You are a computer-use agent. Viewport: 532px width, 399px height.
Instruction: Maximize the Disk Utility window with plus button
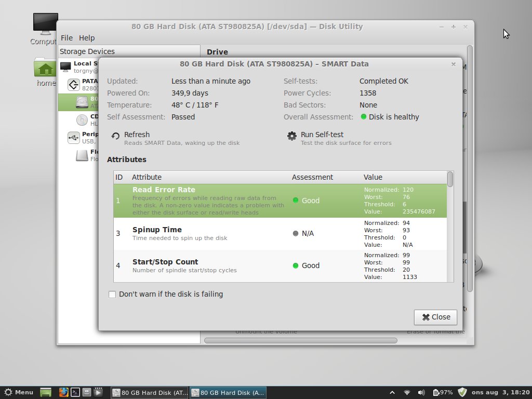[x=453, y=27]
